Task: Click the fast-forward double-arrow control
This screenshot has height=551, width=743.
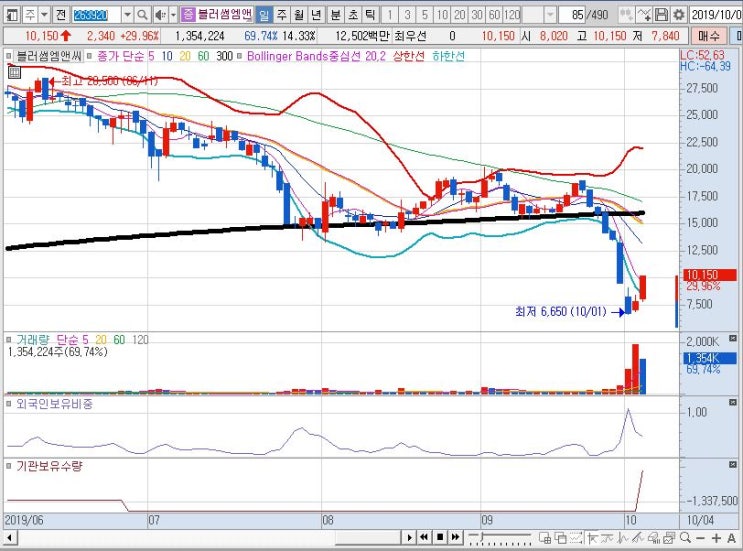Action: coord(455,537)
